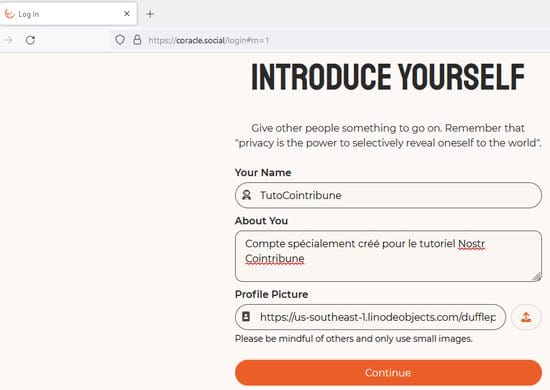Click the Coracle favicon on the tab

[x=9, y=14]
